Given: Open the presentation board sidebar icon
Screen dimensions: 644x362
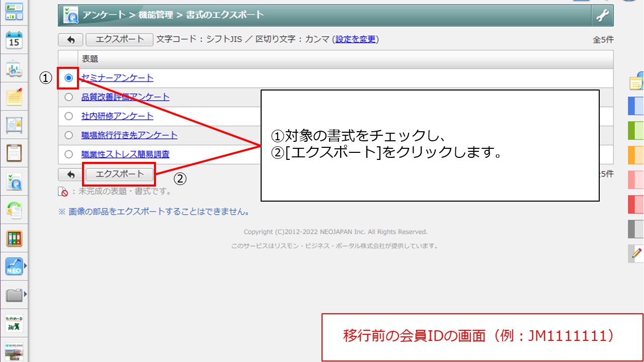Looking at the screenshot, I should [14, 69].
